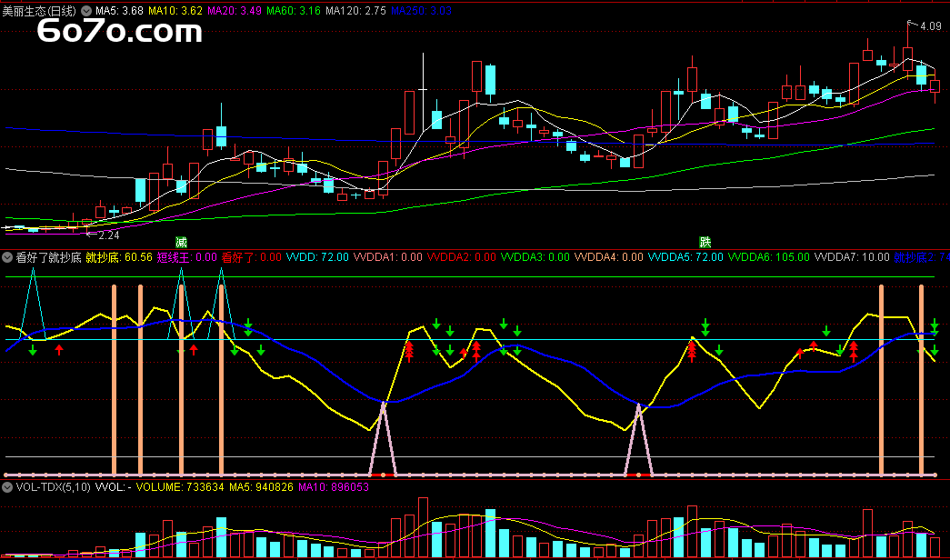Select the pink triangle bottom signal on left
Screen dimensions: 950x560
384,439
